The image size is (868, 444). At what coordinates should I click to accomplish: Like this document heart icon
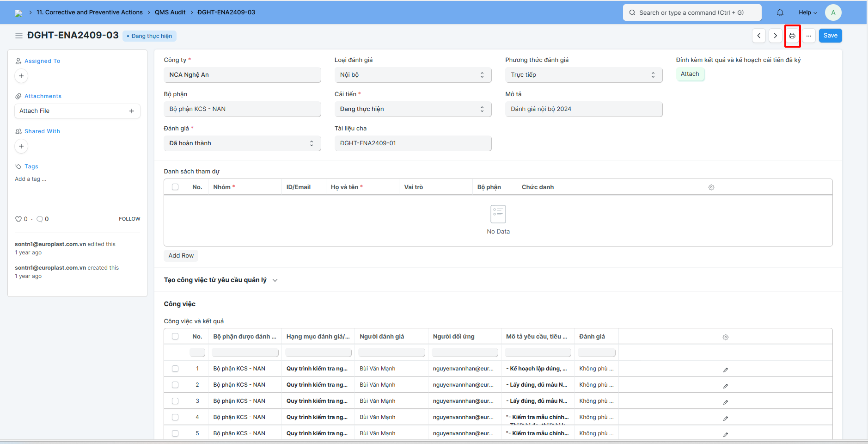18,219
